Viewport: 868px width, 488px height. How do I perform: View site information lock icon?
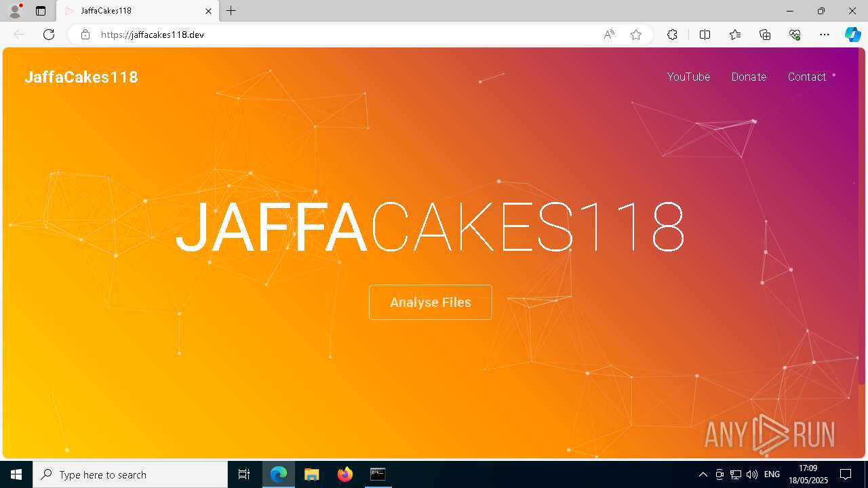[85, 35]
